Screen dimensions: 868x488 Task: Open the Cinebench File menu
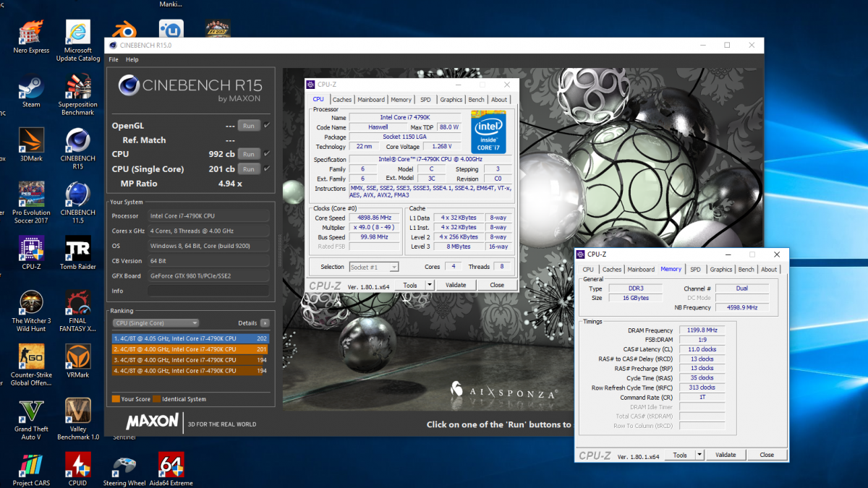click(x=114, y=60)
